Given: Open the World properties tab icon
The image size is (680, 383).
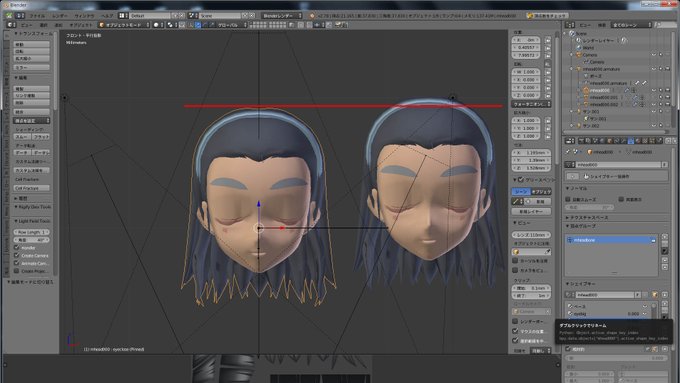Looking at the screenshot, I should (602, 141).
